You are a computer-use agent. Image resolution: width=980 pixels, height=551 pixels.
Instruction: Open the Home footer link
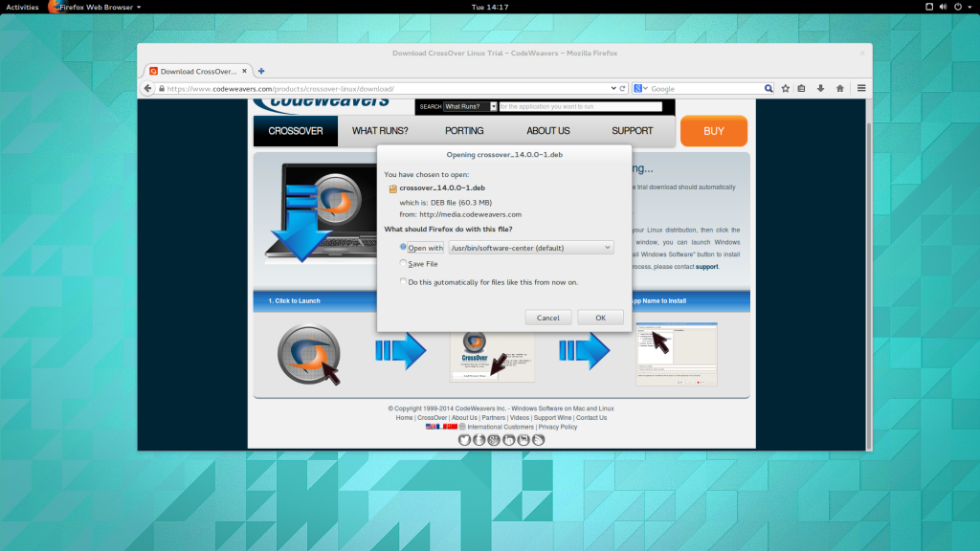pyautogui.click(x=404, y=418)
